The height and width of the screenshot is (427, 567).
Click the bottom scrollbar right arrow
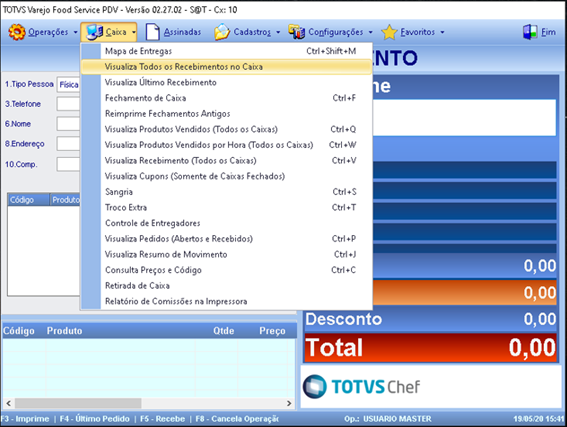(x=289, y=403)
